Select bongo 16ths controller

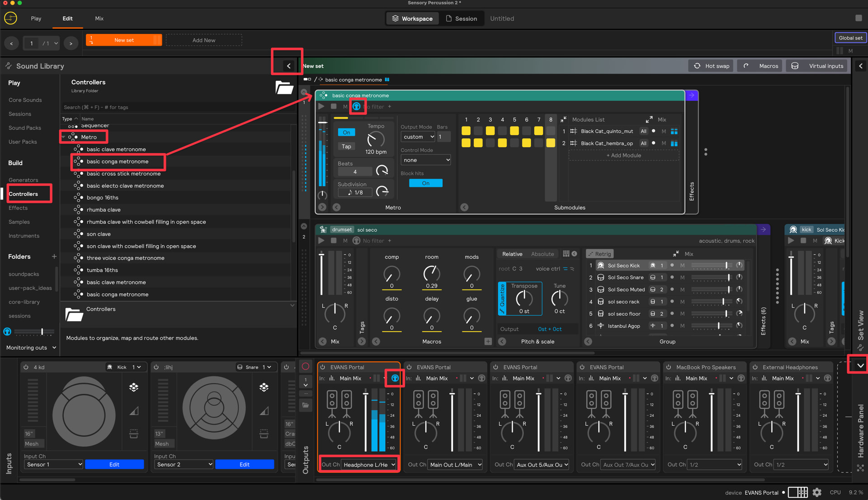(103, 198)
